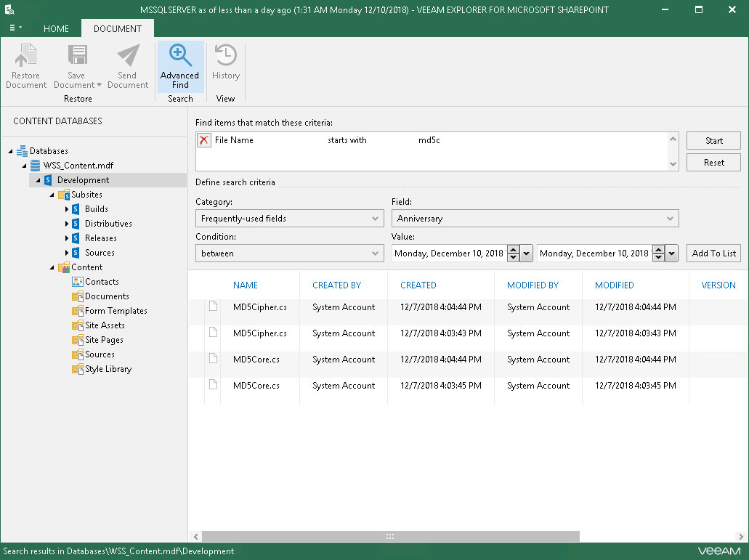Click the Advanced Find magnifier icon
The height and width of the screenshot is (560, 749).
179,57
